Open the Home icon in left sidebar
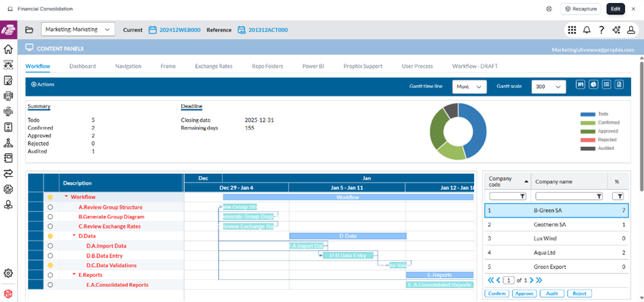This screenshot has height=302, width=644. (9, 49)
